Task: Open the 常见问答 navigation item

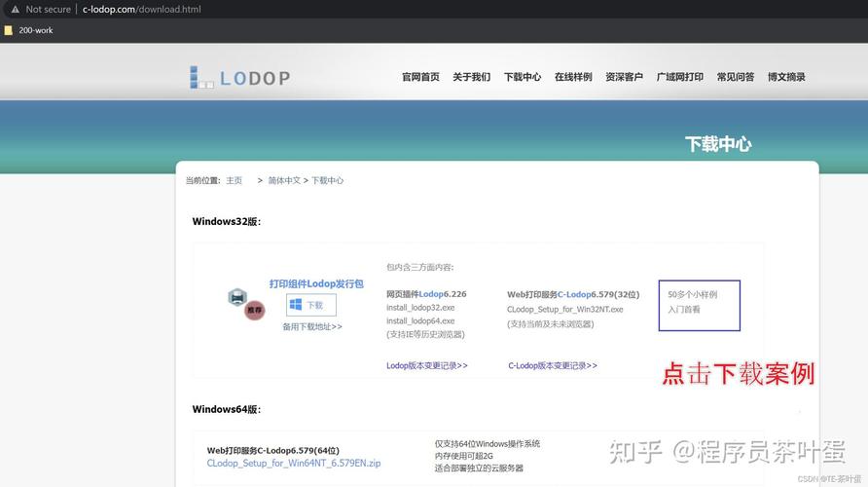Action: (x=736, y=77)
